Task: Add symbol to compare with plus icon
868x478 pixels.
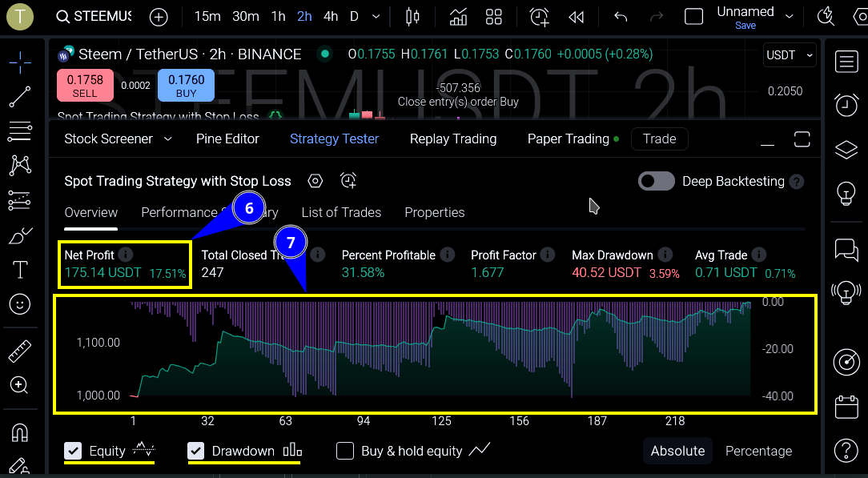Action: click(159, 17)
